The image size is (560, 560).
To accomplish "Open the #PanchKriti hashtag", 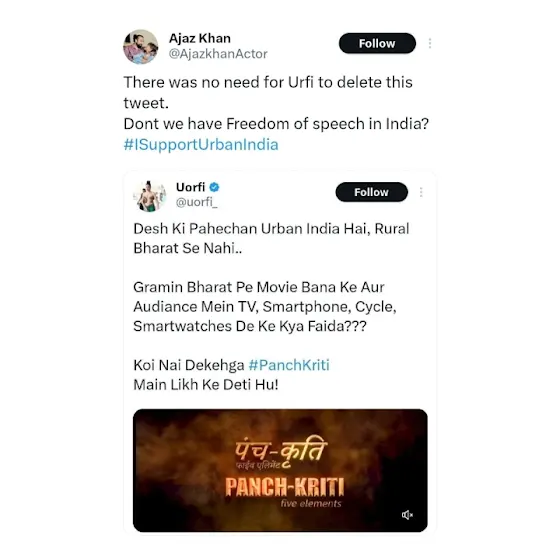I will coord(289,365).
